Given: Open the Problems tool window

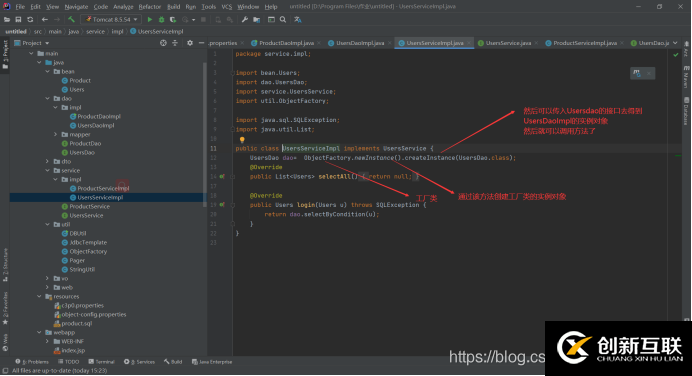Looking at the screenshot, I should click(x=32, y=362).
